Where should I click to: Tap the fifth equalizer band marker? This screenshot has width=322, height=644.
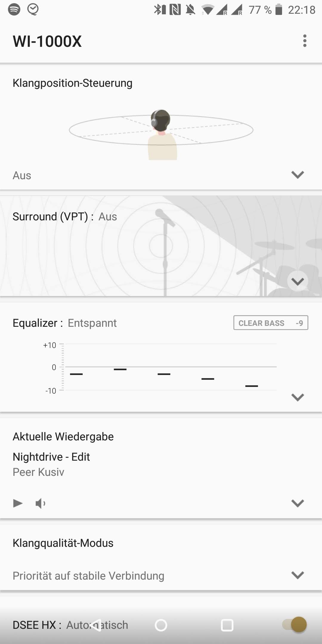coord(251,386)
